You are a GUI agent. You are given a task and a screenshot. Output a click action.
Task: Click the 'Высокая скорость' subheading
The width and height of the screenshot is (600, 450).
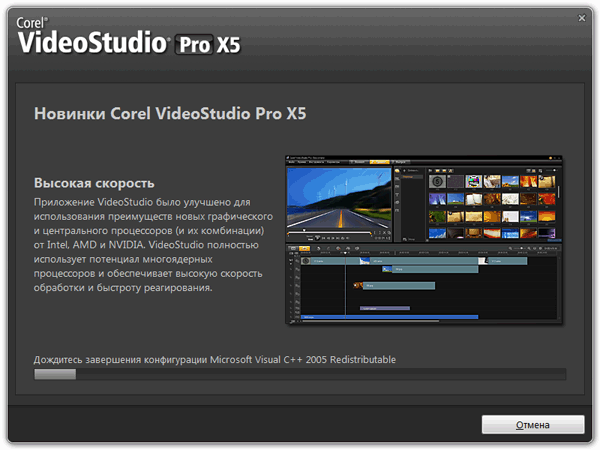click(94, 183)
